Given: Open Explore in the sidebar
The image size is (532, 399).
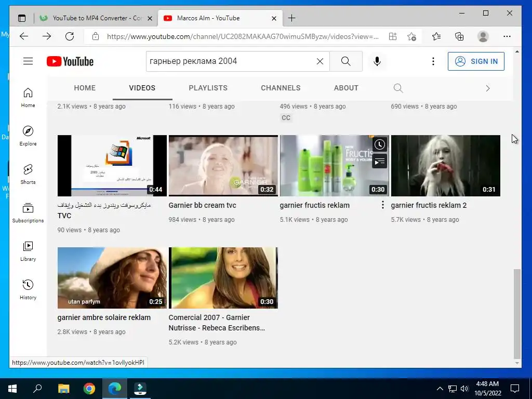Looking at the screenshot, I should point(28,136).
